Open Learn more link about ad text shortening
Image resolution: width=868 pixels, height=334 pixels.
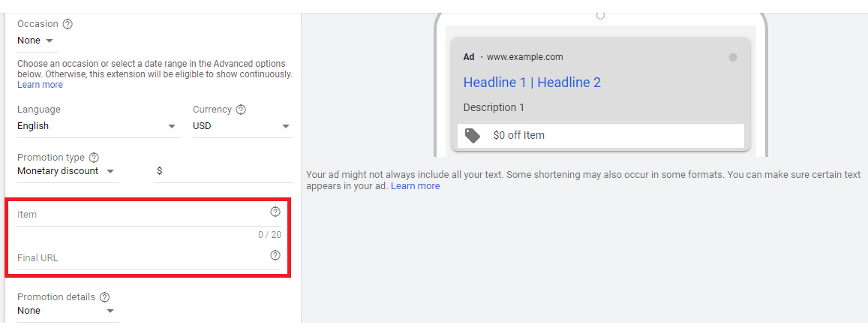point(415,186)
